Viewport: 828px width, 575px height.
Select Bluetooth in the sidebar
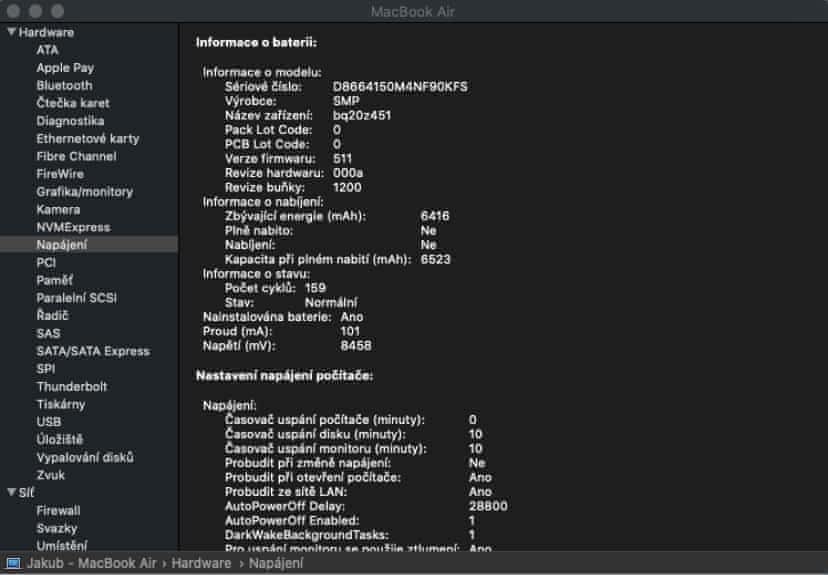tap(64, 85)
